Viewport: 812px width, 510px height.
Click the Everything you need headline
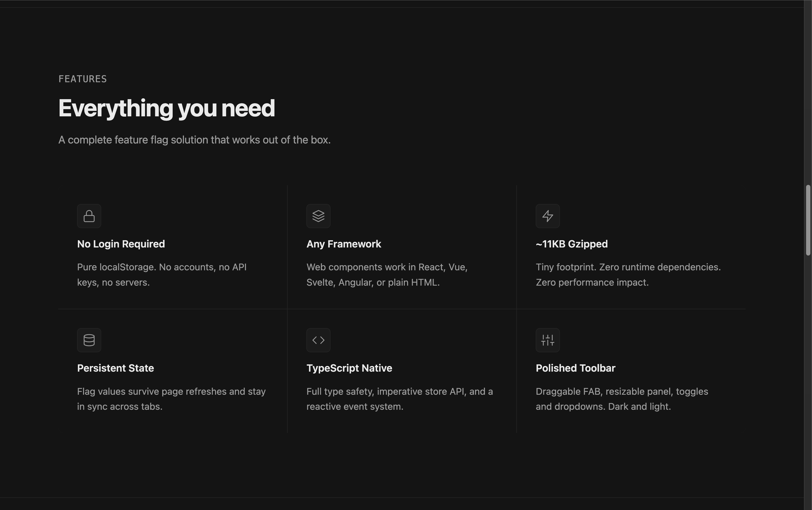166,108
